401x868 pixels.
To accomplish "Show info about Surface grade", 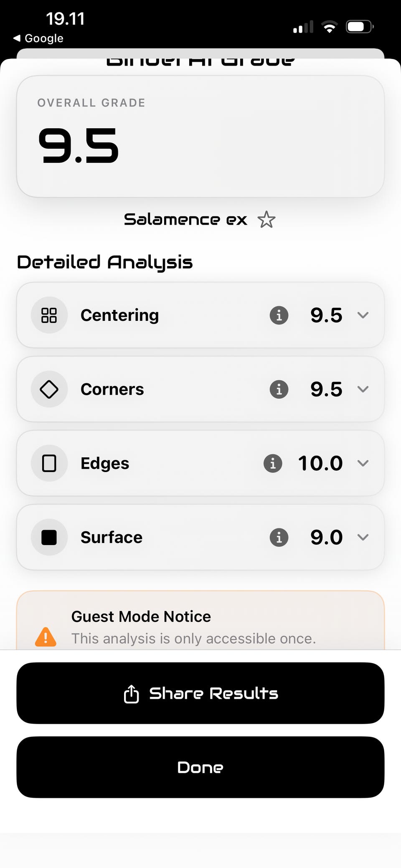I will pos(279,537).
